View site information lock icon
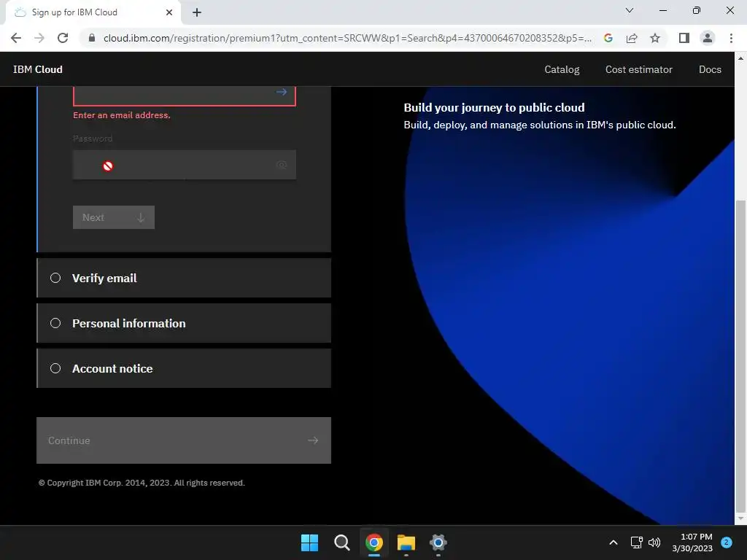Screen dimensions: 747x560 click(x=92, y=38)
